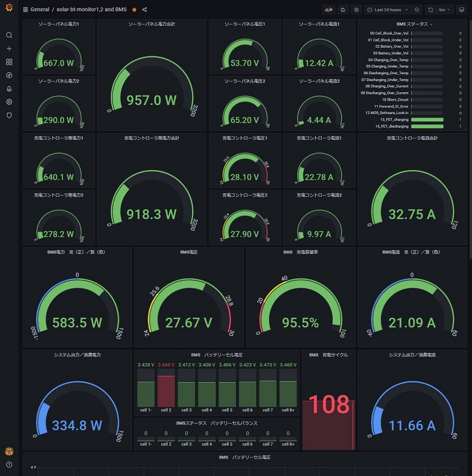This screenshot has width=472, height=476.
Task: Click the 28.10 V controller voltage1 value
Action: pos(244,177)
